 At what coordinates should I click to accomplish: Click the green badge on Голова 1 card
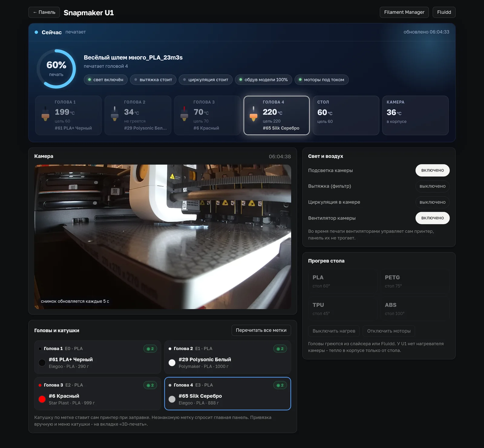[150, 349]
